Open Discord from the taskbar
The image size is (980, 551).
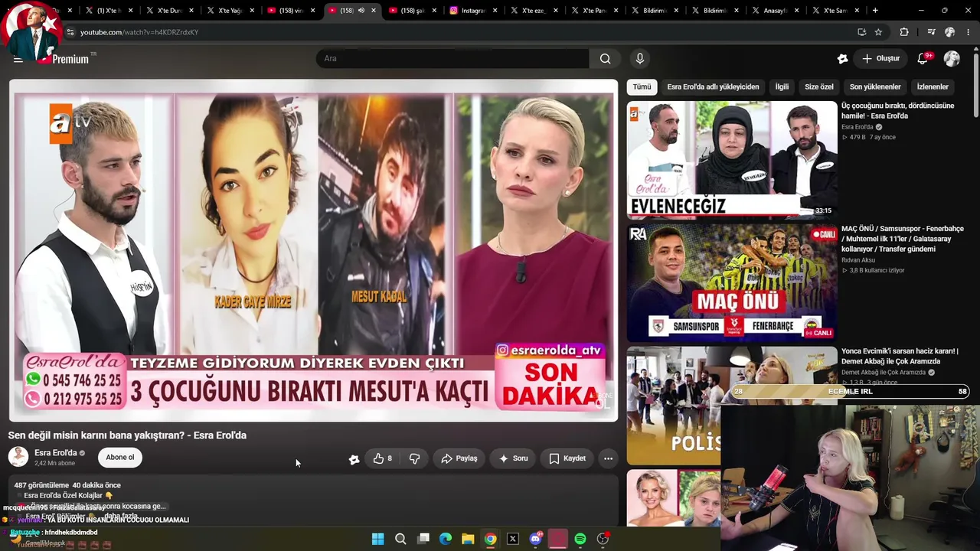[x=535, y=539]
